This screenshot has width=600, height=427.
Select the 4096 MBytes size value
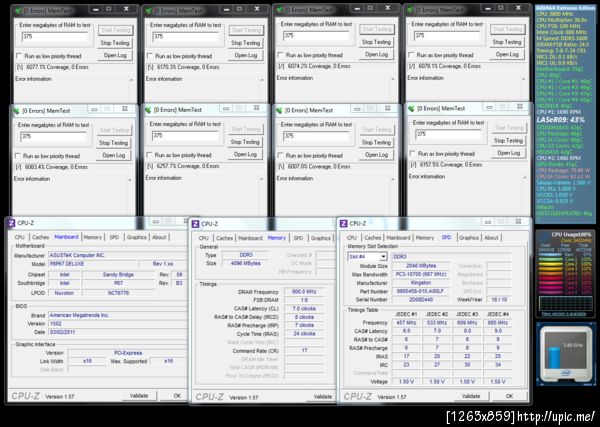point(246,264)
